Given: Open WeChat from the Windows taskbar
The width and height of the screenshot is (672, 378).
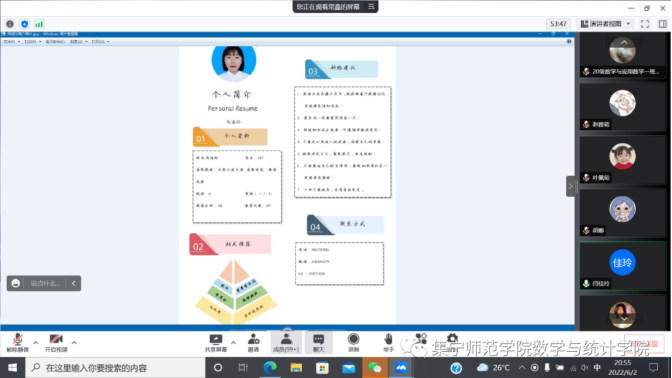Looking at the screenshot, I should click(x=375, y=368).
